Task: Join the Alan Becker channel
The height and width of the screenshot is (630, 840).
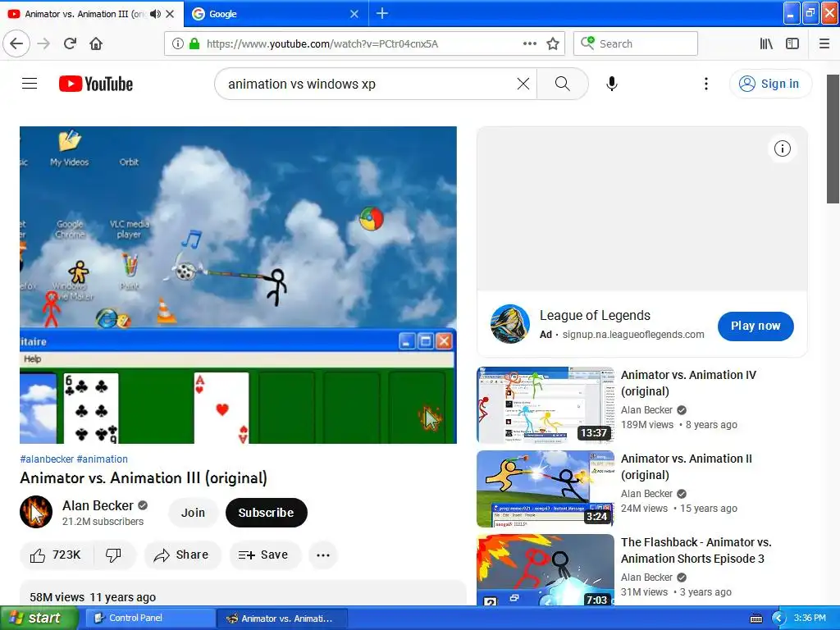Action: pos(193,513)
